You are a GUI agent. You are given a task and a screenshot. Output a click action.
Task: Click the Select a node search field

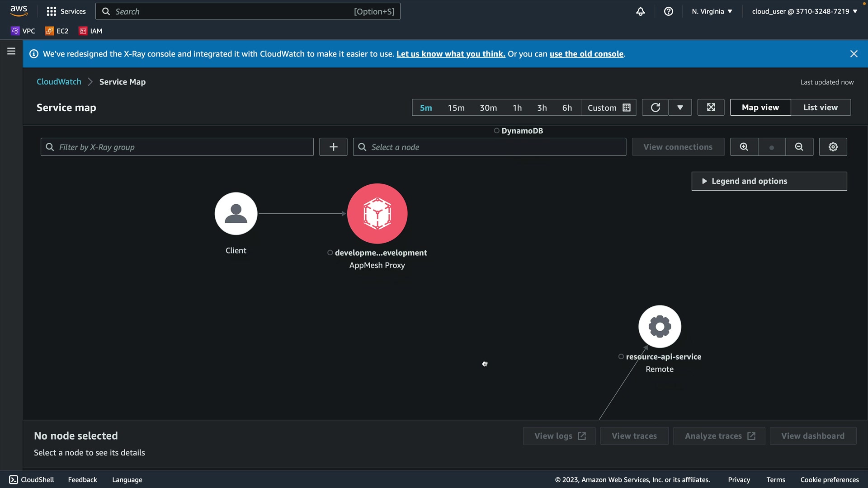[x=489, y=147]
